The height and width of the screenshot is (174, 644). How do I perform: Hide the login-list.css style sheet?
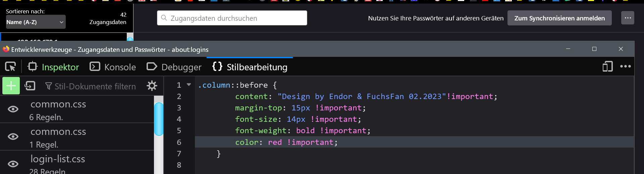click(13, 164)
